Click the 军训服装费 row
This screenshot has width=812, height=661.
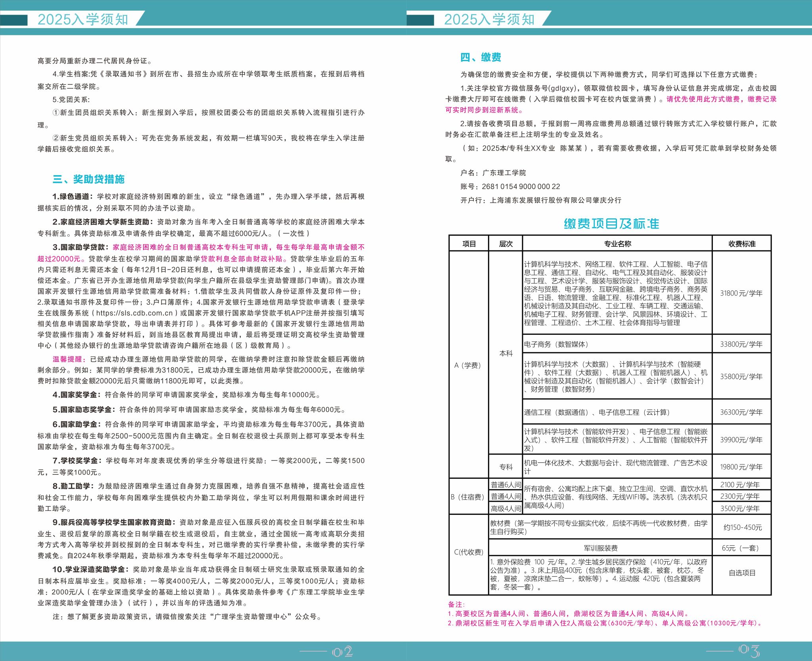coord(600,548)
